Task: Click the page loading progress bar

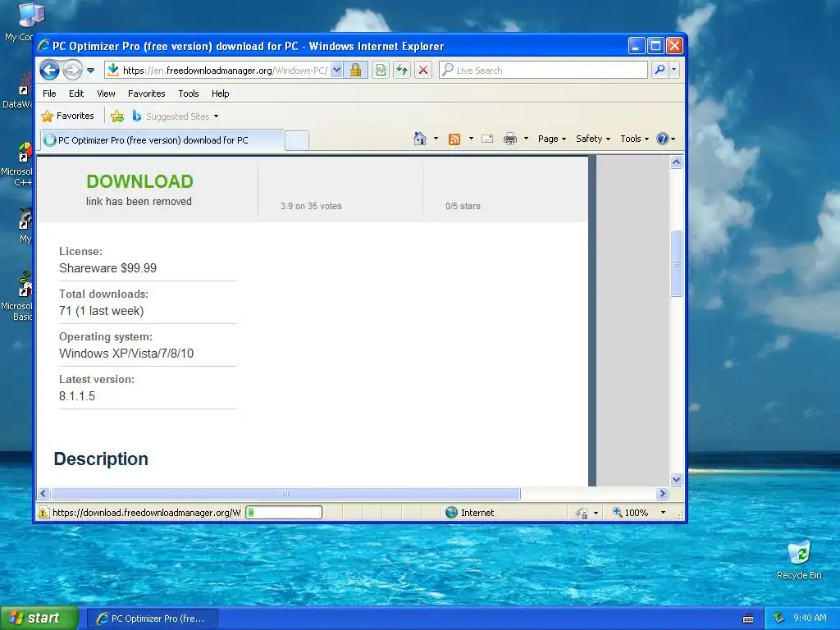Action: pyautogui.click(x=284, y=513)
